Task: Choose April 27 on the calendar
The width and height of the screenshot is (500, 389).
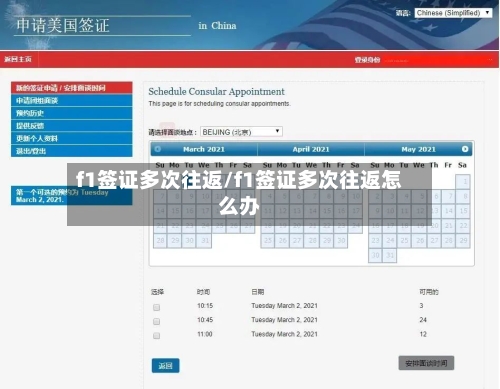Action: pyautogui.click(x=297, y=241)
